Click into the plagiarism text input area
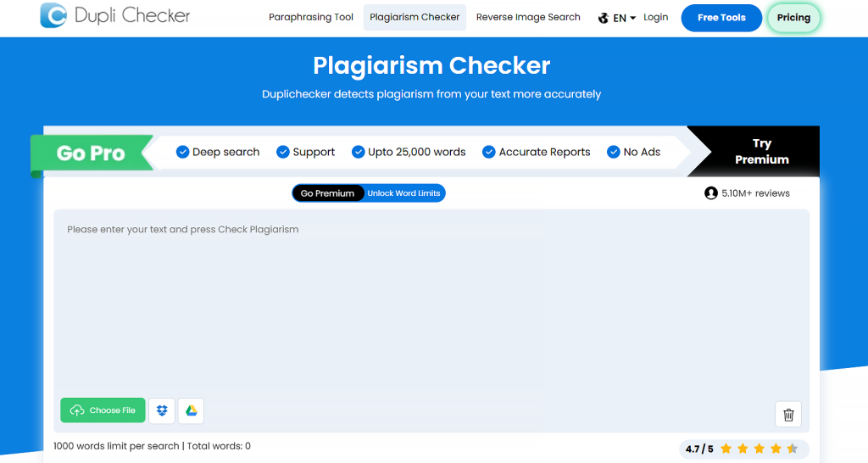This screenshot has width=868, height=463. point(431,302)
